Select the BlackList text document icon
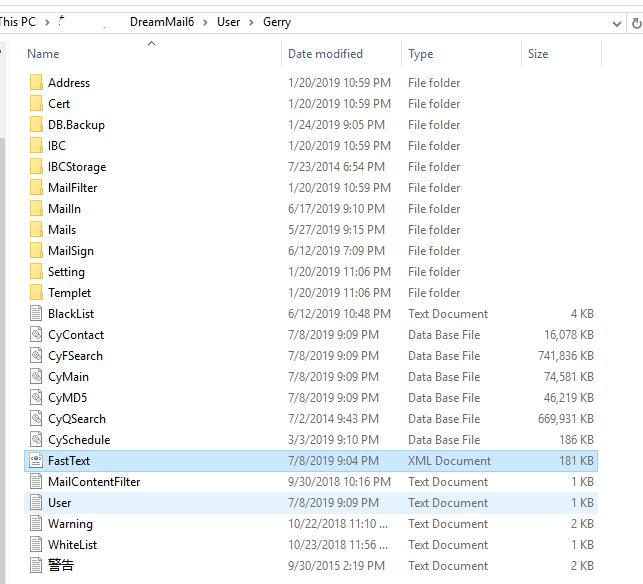This screenshot has width=643, height=584. [36, 313]
